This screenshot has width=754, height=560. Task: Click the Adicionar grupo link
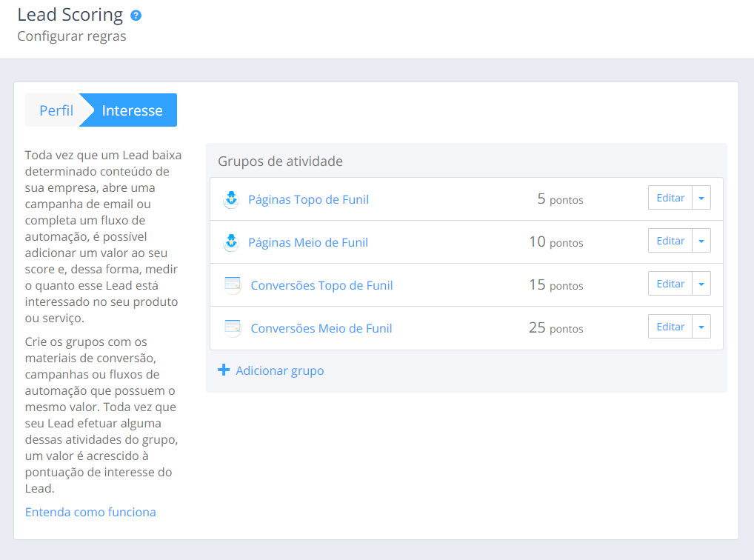pos(279,370)
